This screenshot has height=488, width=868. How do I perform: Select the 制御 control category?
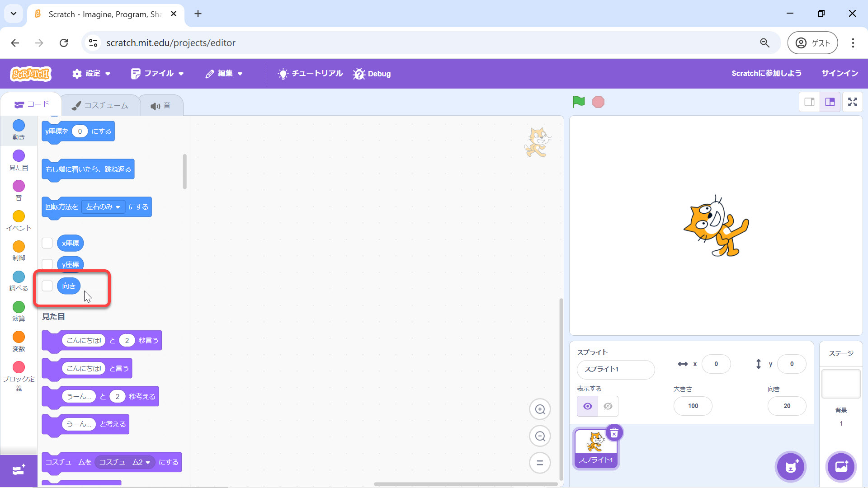(x=19, y=251)
